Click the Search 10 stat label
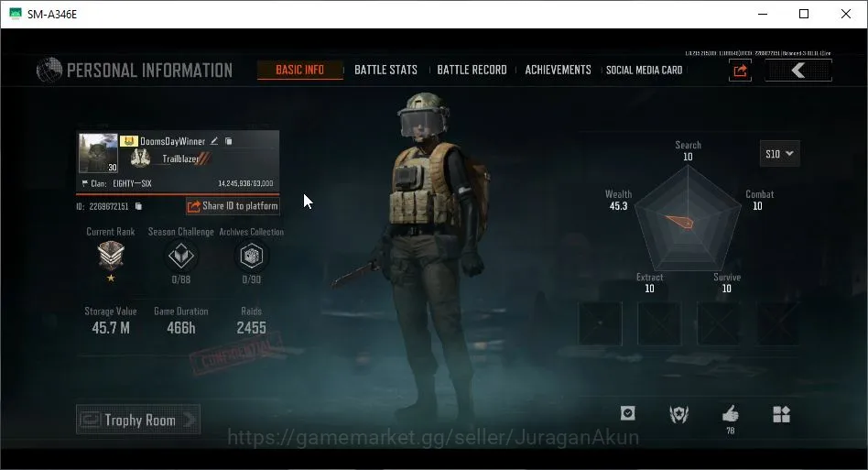The height and width of the screenshot is (470, 868). coord(689,150)
